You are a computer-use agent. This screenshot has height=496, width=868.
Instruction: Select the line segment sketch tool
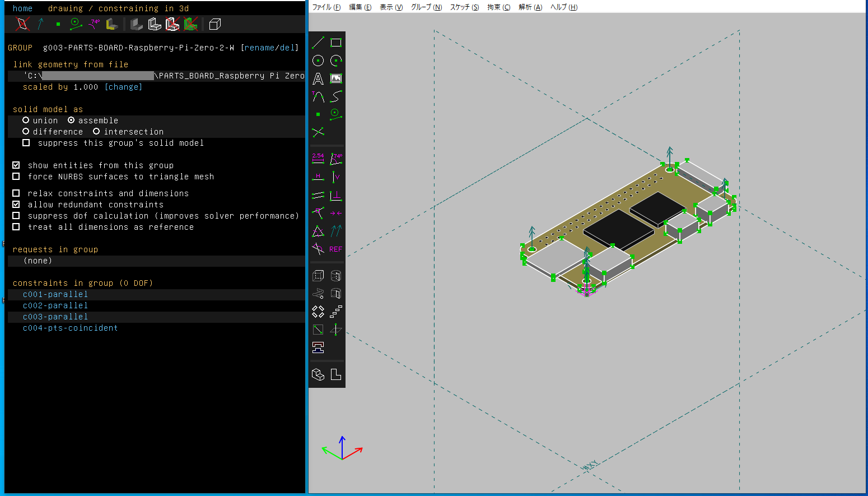tap(318, 43)
